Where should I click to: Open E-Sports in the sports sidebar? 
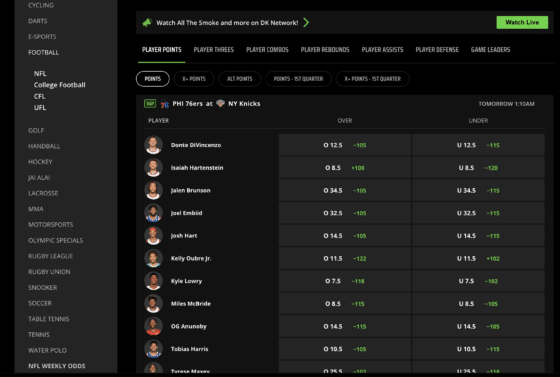point(42,37)
